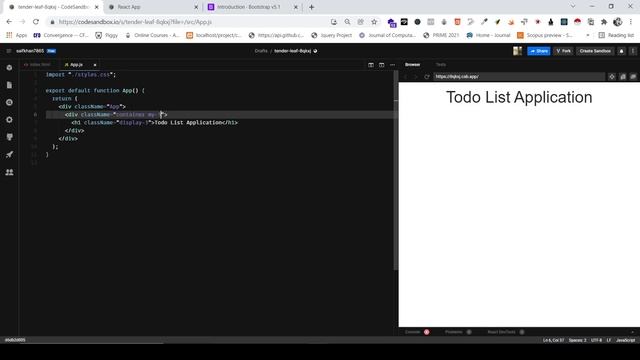Image resolution: width=640 pixels, height=360 pixels.
Task: Reload the Chrome page
Action: pos(36,22)
